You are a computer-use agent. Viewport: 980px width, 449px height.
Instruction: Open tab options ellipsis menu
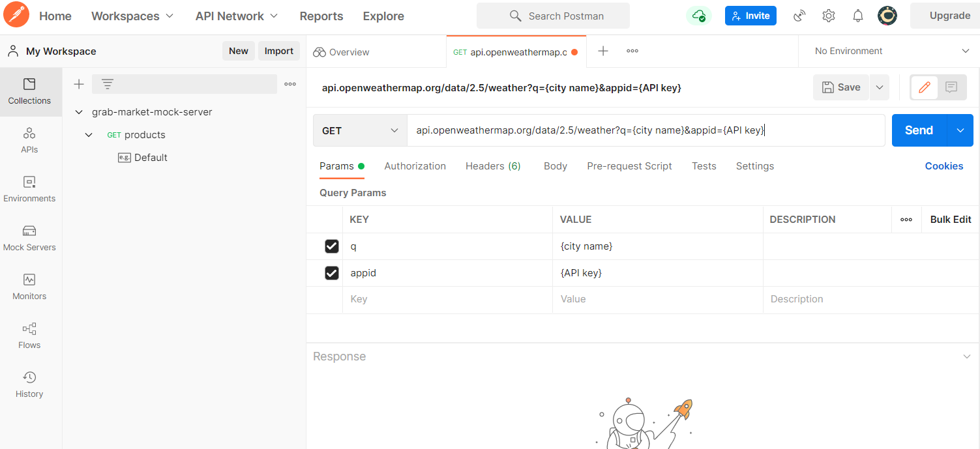click(x=632, y=51)
